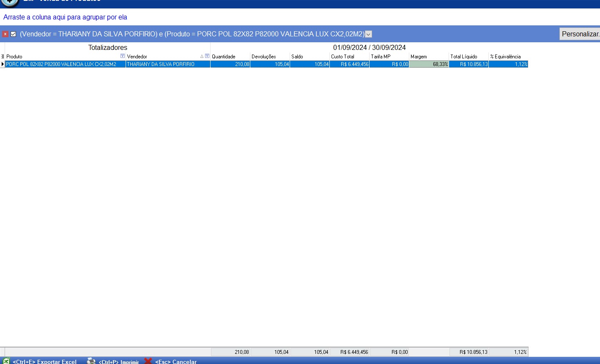Open the recent filters dropdown arrow
600x364 pixels.
[x=368, y=34]
